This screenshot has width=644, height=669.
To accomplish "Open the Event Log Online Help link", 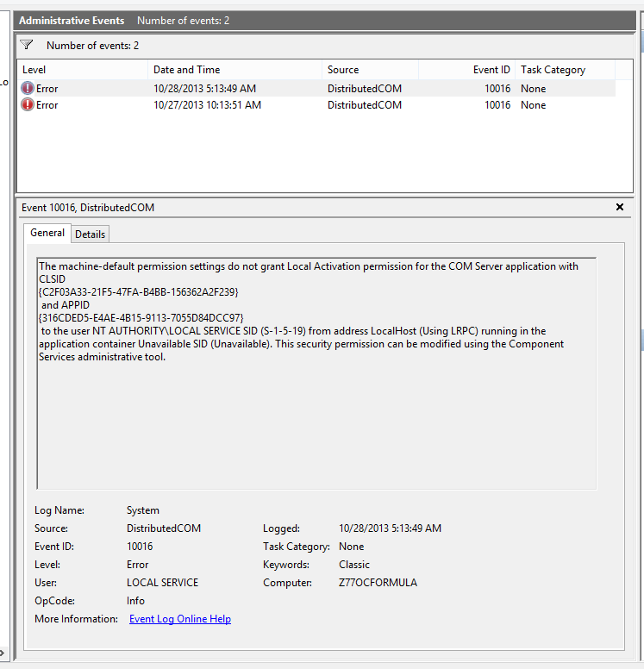I will click(180, 619).
